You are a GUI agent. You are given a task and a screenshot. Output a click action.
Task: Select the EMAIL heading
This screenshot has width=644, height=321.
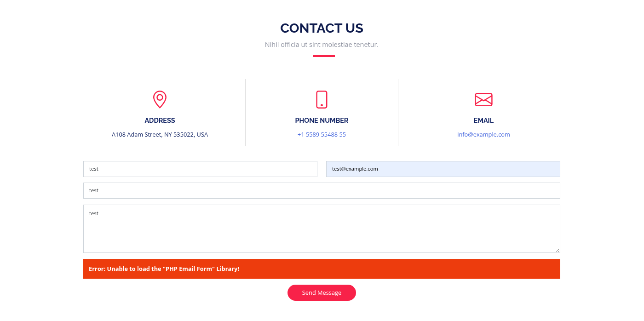pos(483,120)
